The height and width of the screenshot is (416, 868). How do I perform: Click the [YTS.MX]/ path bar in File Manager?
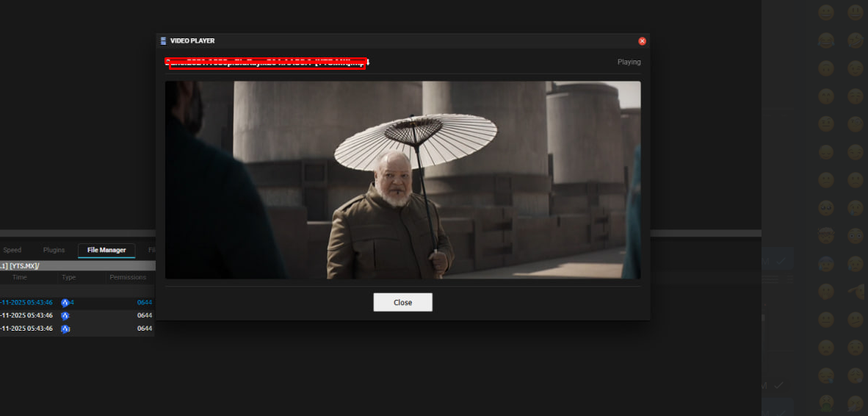tap(77, 266)
